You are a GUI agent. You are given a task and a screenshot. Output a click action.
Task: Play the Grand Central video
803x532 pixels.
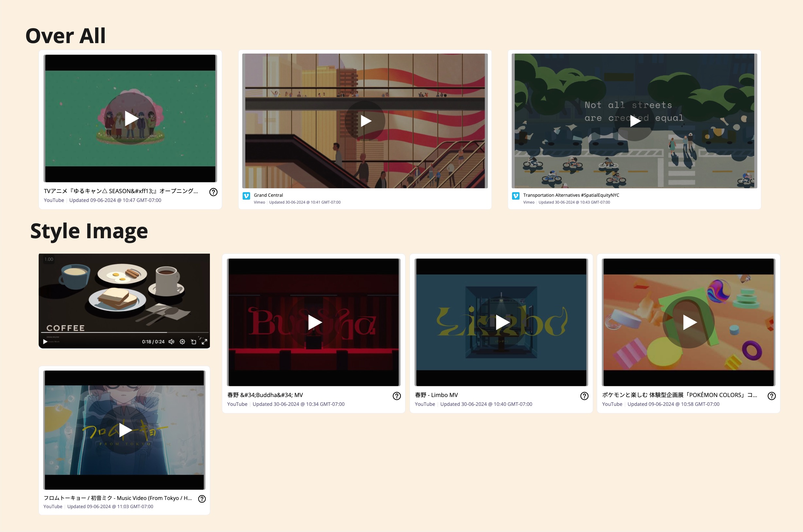tap(365, 121)
